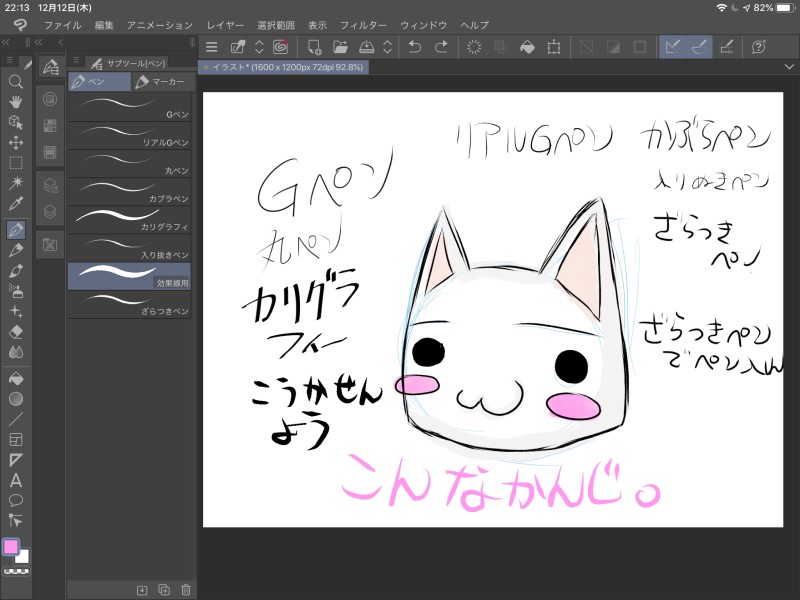Viewport: 800px width, 600px height.
Task: Undo the last action in command bar
Action: tap(415, 47)
